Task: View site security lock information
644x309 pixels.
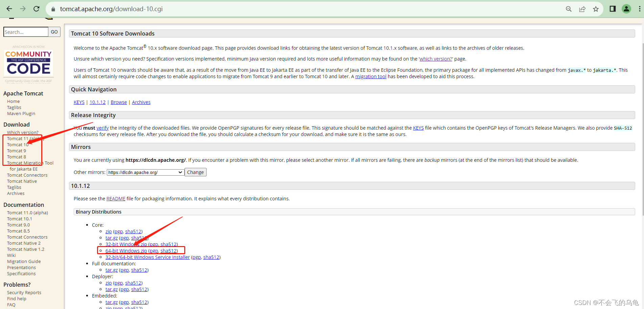Action: click(x=53, y=9)
